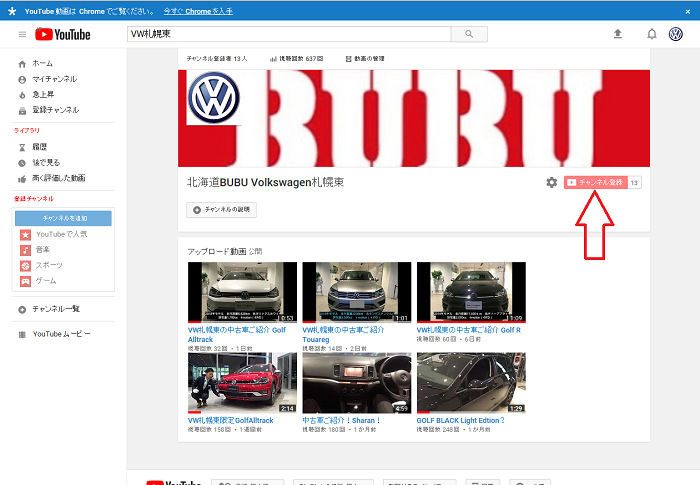Click title VW札幌東の中古車ご紹介 Golf R

[x=469, y=330]
